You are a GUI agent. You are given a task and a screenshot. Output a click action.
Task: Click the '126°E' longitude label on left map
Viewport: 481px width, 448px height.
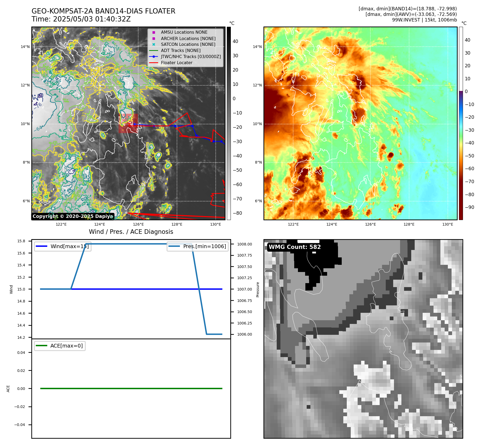coord(138,224)
